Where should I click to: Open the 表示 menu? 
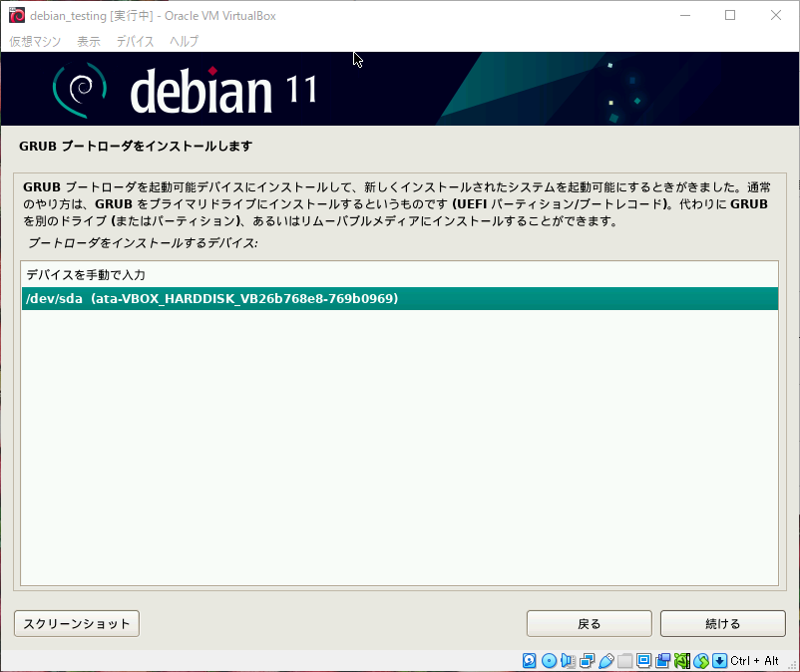[x=89, y=41]
